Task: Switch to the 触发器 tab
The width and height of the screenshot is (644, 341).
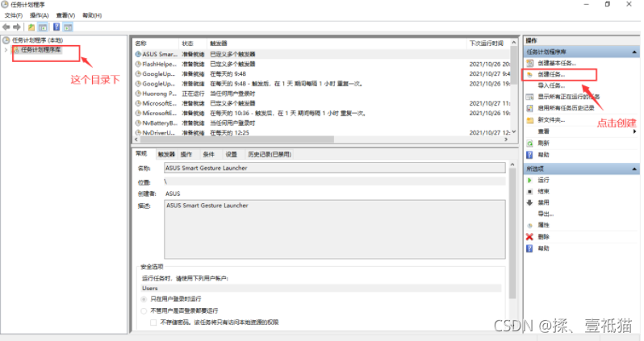Action: (x=166, y=153)
